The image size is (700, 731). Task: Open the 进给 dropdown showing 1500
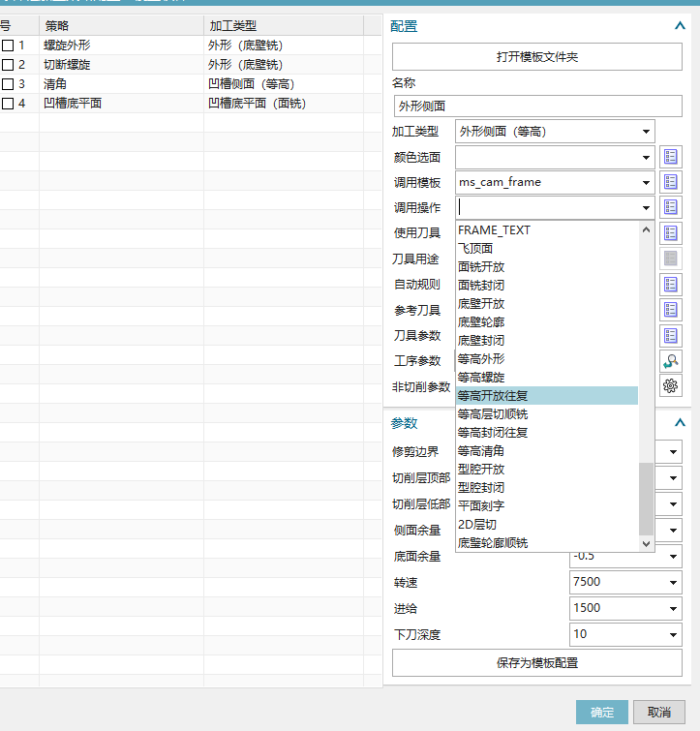[673, 608]
